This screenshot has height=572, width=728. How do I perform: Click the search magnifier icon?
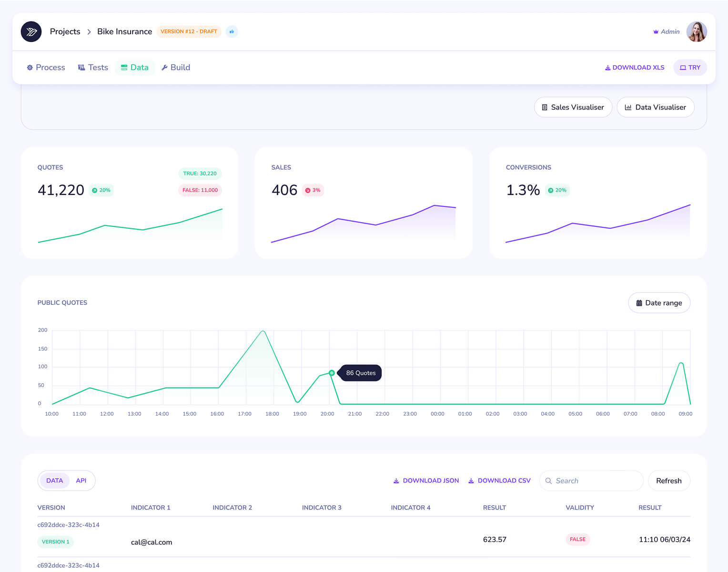point(548,481)
